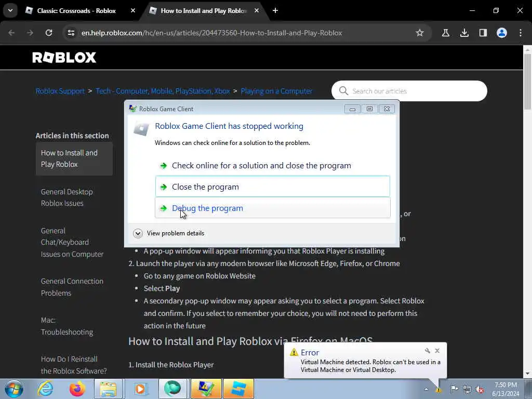Click the Virtual Machine detected error text
532x399 pixels.
370,366
